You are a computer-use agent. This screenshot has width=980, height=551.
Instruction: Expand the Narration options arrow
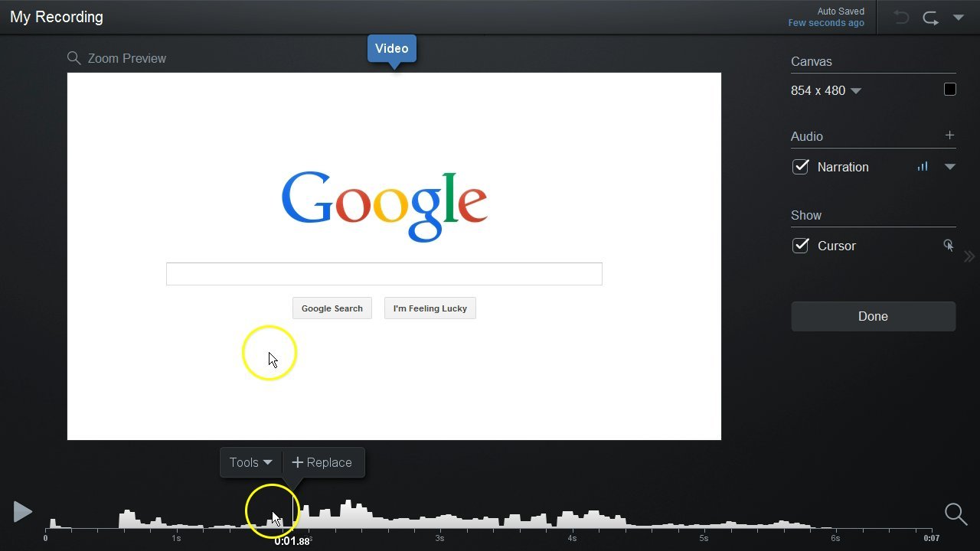pyautogui.click(x=950, y=167)
